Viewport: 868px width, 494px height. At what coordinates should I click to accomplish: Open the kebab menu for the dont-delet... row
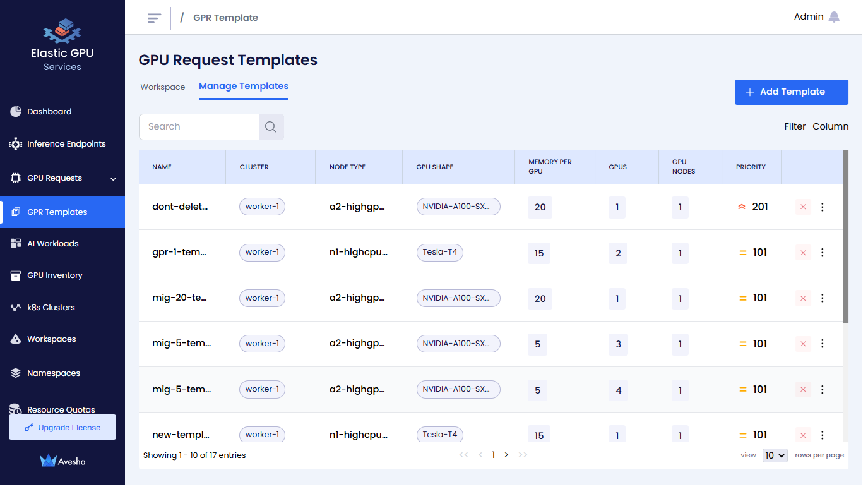(822, 207)
